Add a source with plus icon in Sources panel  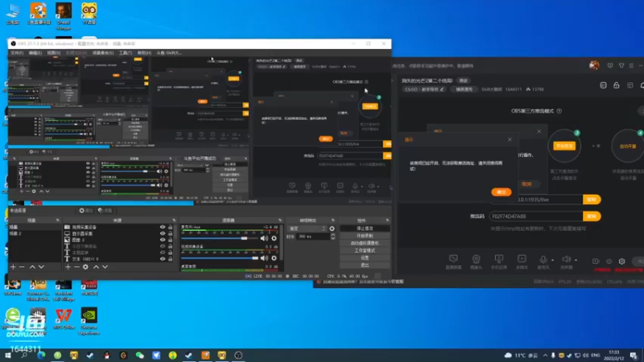(x=68, y=267)
